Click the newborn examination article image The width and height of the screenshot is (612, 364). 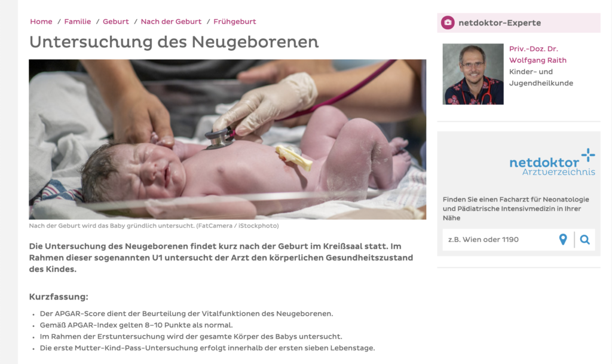228,139
